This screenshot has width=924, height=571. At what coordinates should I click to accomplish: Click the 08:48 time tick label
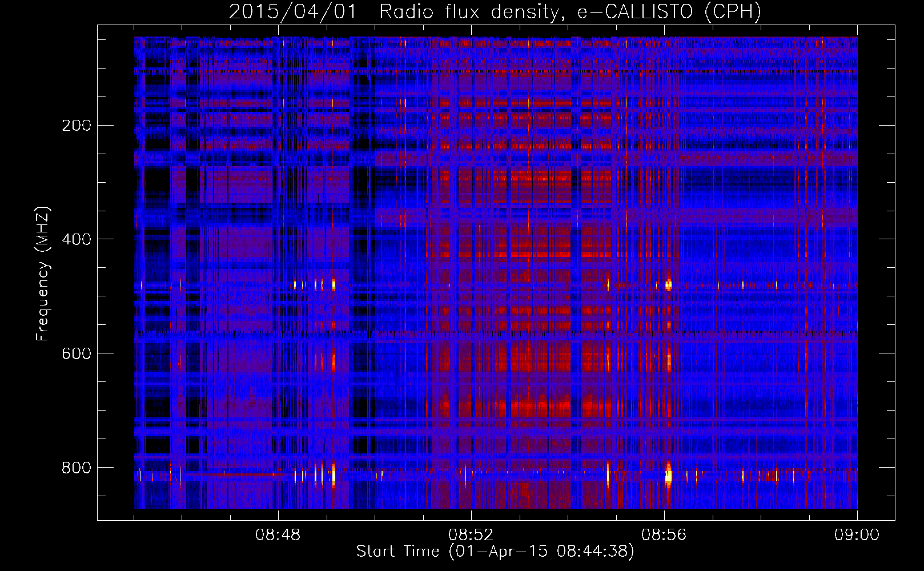click(278, 535)
